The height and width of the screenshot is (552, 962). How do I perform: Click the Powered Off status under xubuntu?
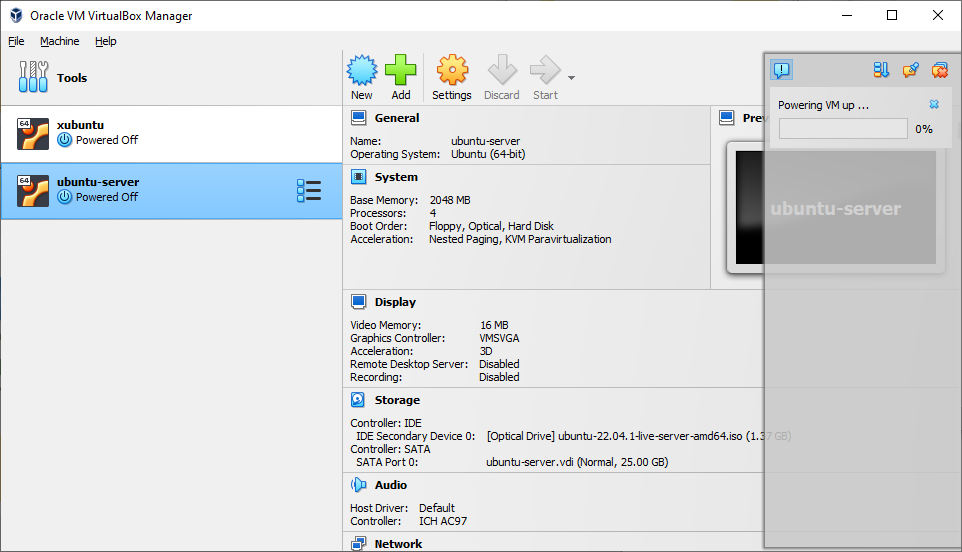(x=107, y=140)
